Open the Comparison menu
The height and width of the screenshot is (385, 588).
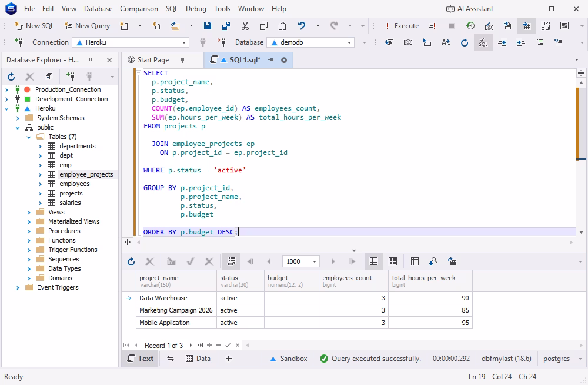[139, 9]
